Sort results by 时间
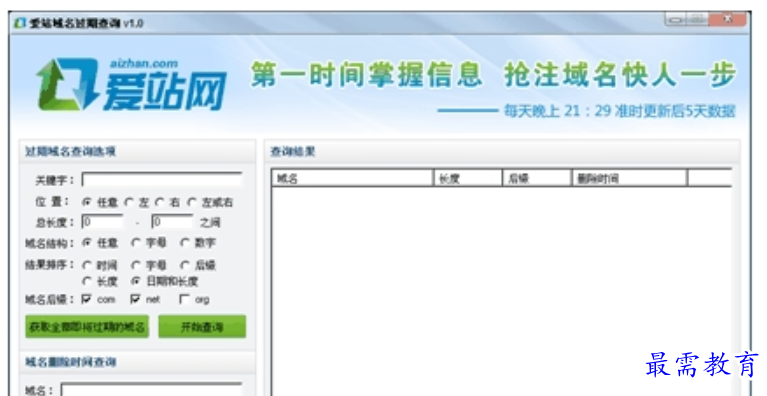 coord(87,265)
